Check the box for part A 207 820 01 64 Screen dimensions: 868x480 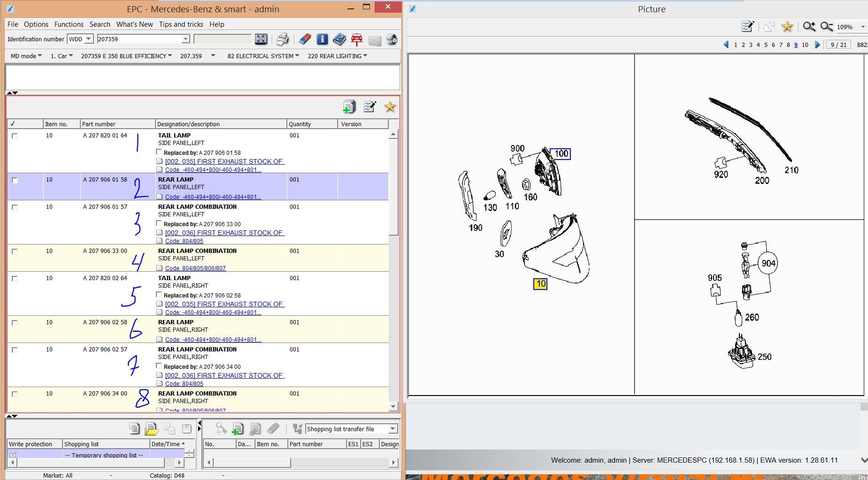coord(15,136)
